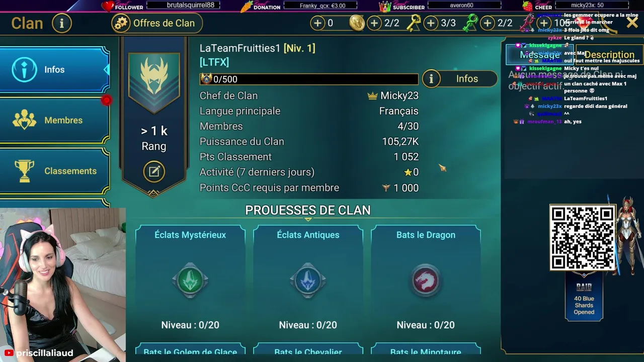Screen dimensions: 644x362
Task: Add more gold clan keys
Action: click(x=374, y=23)
